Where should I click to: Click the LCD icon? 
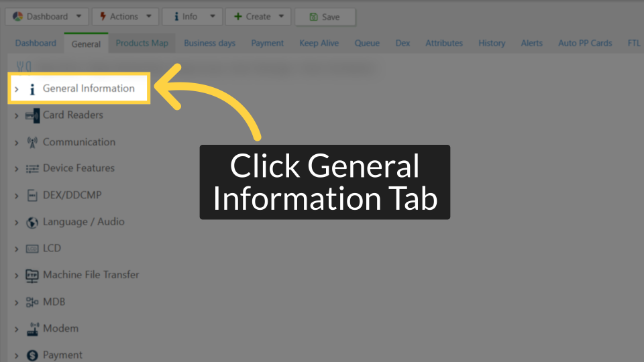point(32,249)
